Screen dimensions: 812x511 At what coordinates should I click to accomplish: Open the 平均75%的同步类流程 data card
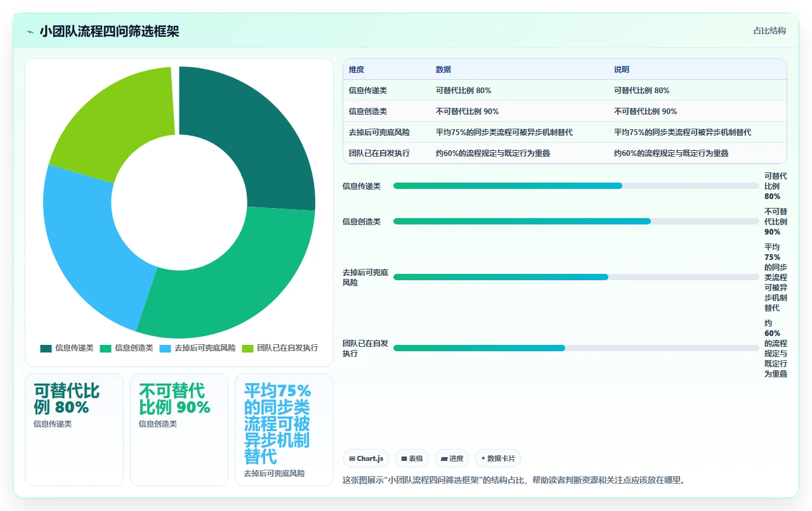(284, 430)
